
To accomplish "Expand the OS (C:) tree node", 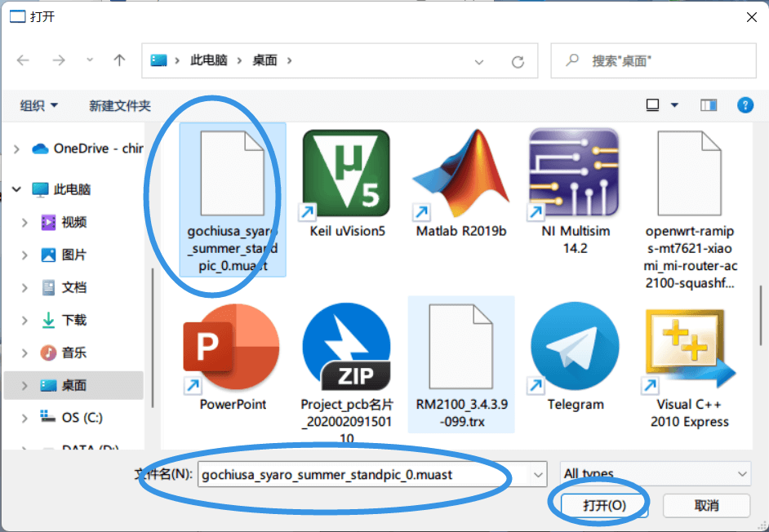I will click(24, 418).
